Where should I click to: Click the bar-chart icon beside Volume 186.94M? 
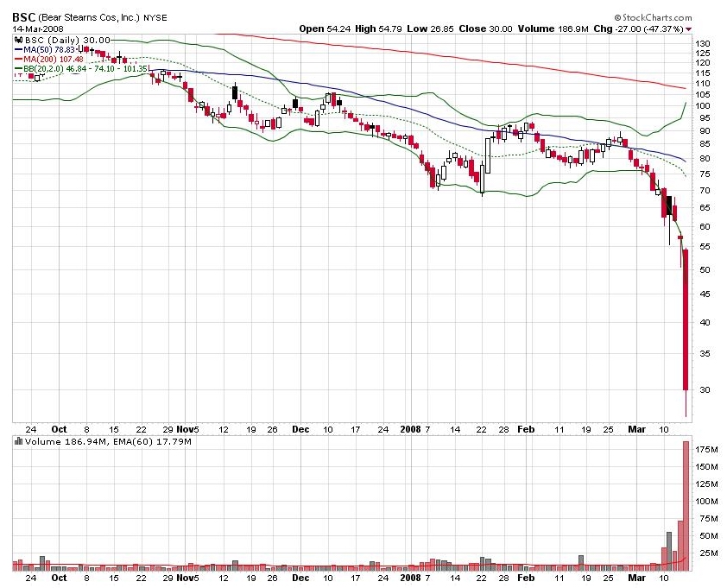[x=18, y=441]
